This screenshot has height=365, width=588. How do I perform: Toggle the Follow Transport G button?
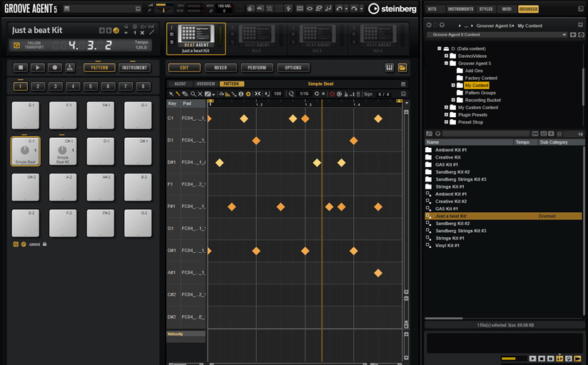click(x=16, y=46)
